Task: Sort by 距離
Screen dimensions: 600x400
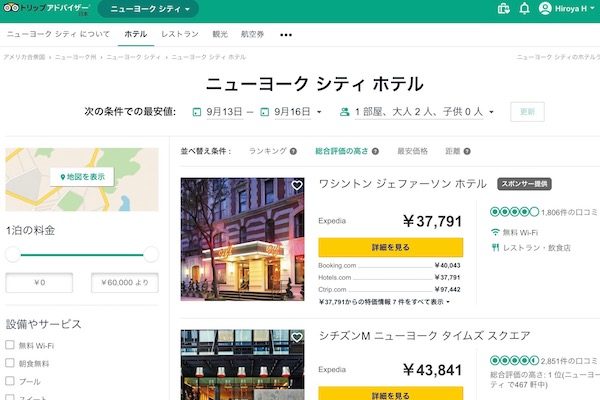Action: pos(453,151)
